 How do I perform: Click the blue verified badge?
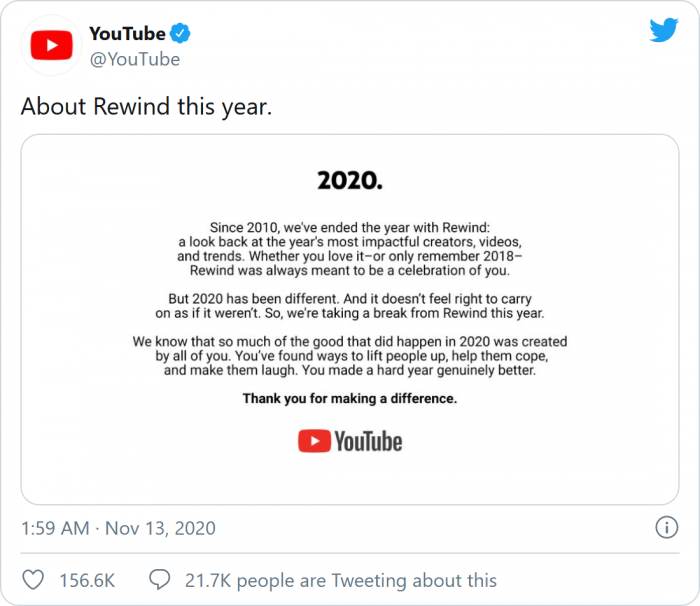coord(180,34)
